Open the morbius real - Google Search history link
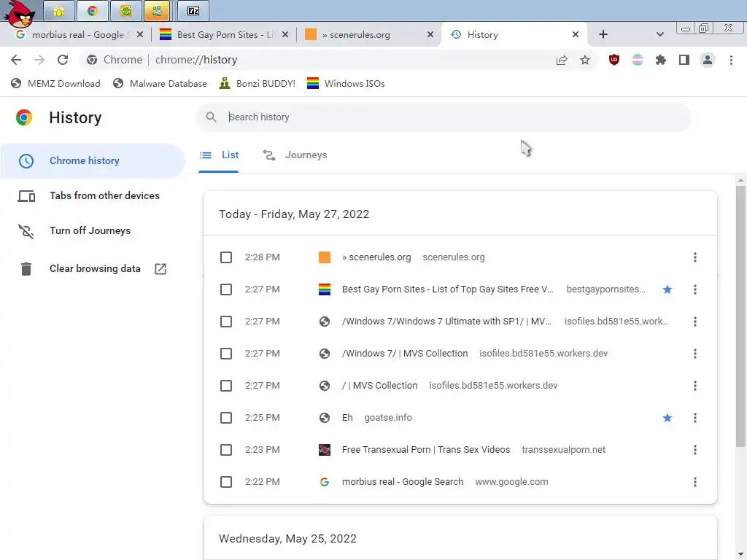 pyautogui.click(x=403, y=482)
